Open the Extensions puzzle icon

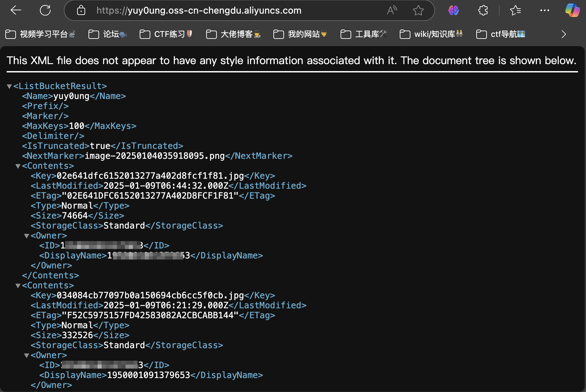click(483, 11)
